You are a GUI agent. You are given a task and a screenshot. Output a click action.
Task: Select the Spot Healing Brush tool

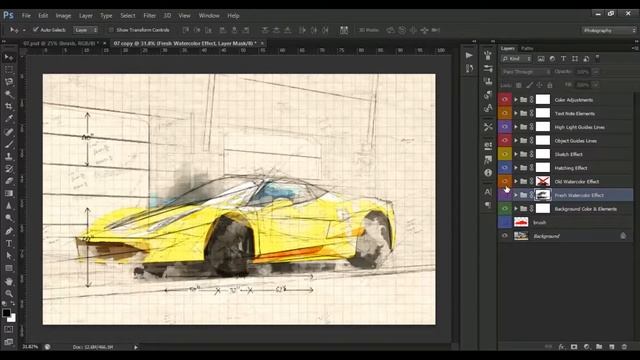click(x=9, y=132)
